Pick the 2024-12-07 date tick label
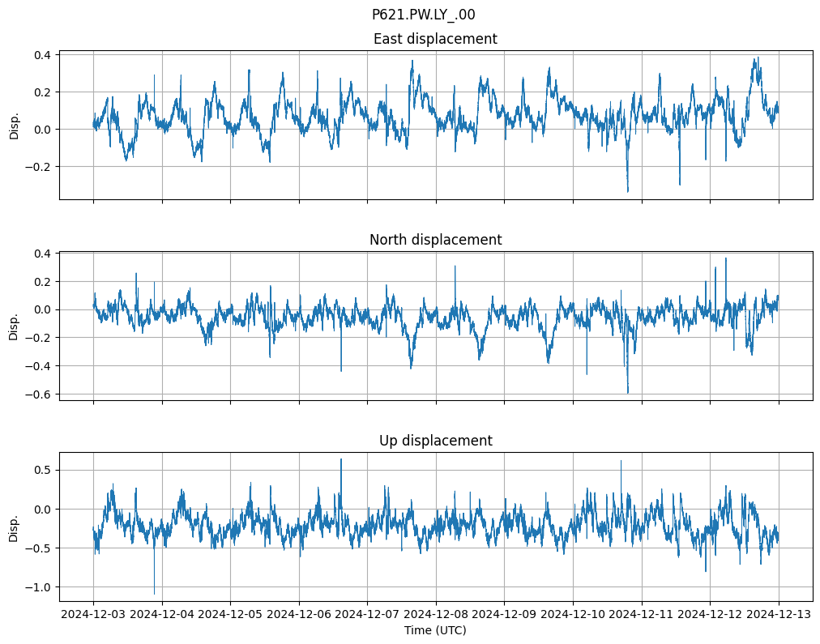 (368, 615)
